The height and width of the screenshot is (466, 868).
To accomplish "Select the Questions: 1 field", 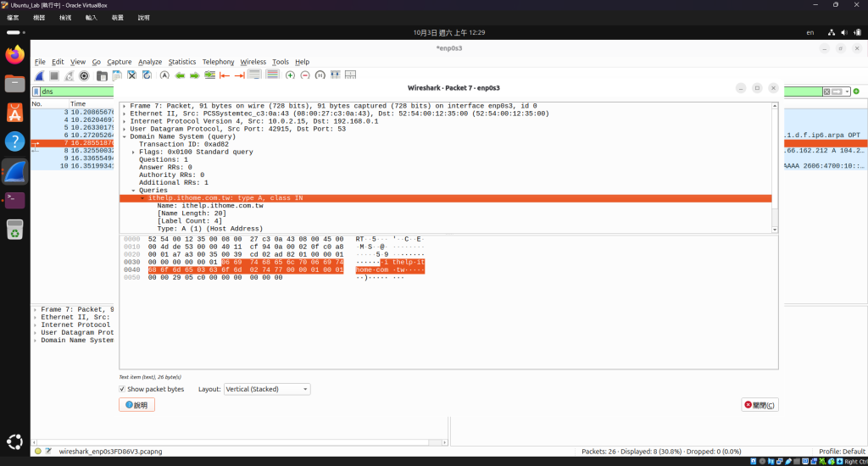I will (x=164, y=159).
